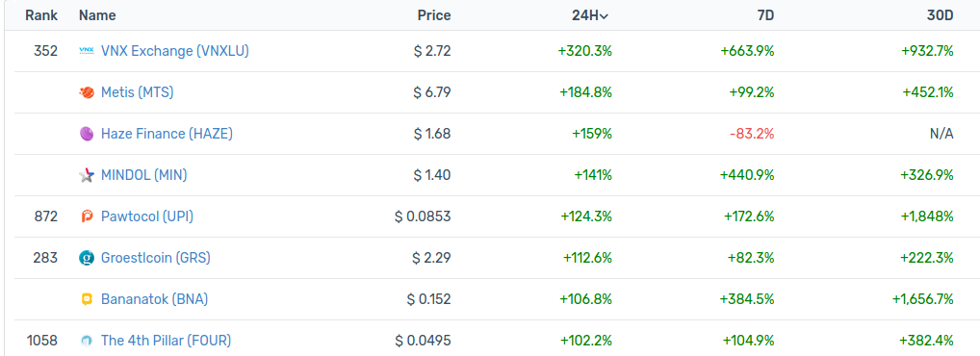Click the Metis orange coin icon
This screenshot has width=980, height=356.
click(x=87, y=92)
